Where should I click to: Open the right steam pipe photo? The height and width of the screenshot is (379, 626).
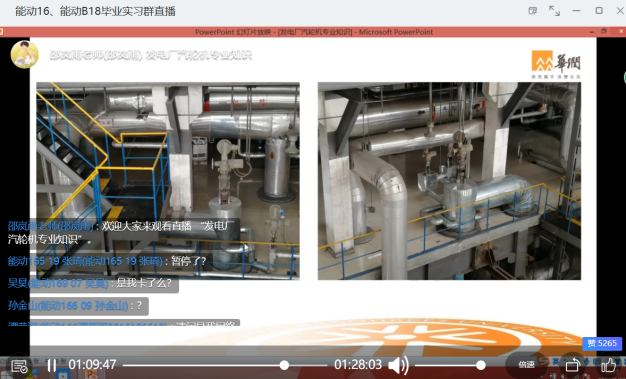449,181
